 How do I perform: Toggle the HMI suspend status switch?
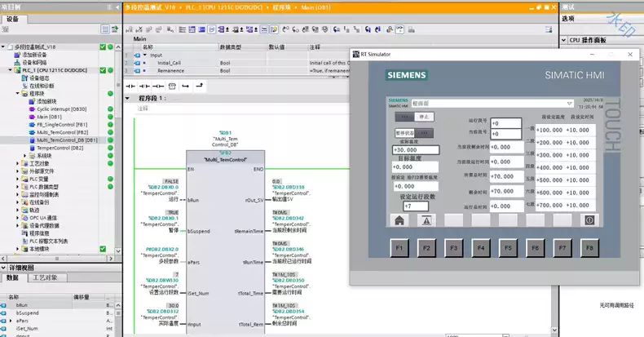click(x=414, y=133)
